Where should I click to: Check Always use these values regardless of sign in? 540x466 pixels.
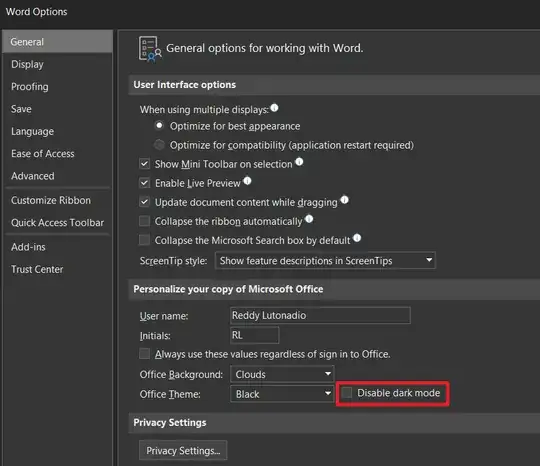click(144, 354)
